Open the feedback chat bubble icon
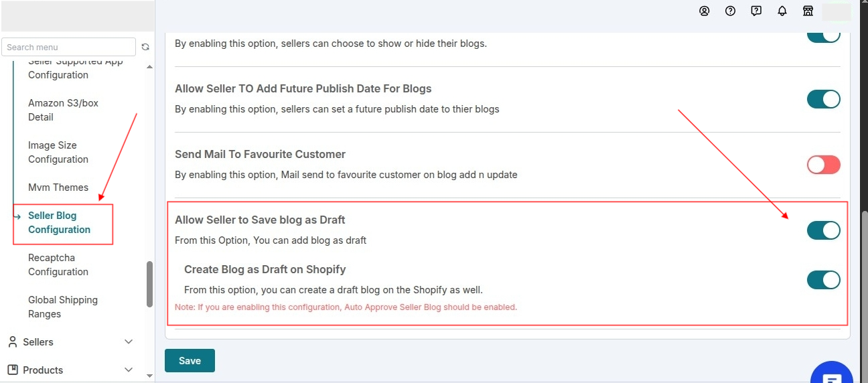 click(x=756, y=11)
